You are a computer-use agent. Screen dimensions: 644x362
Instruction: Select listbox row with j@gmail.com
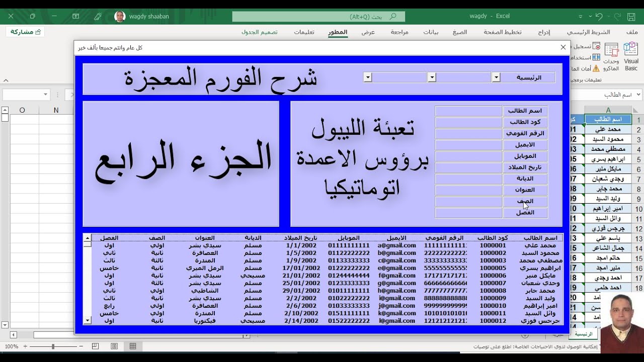[x=328, y=306]
